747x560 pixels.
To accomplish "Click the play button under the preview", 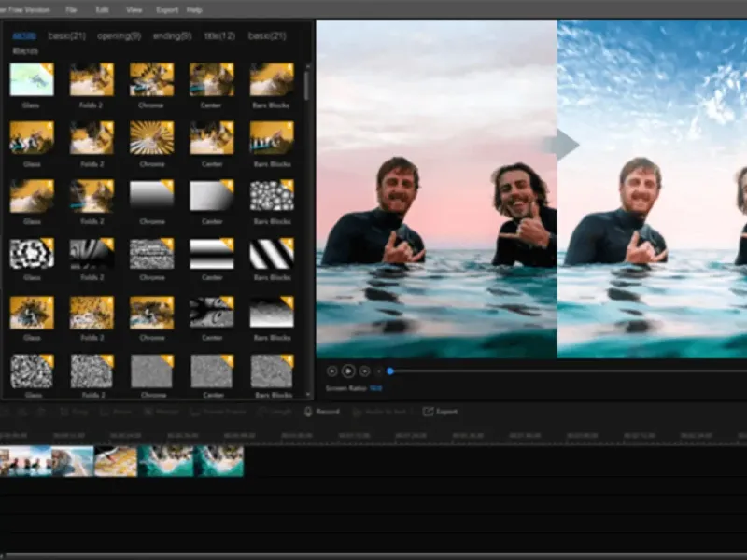I will (348, 371).
